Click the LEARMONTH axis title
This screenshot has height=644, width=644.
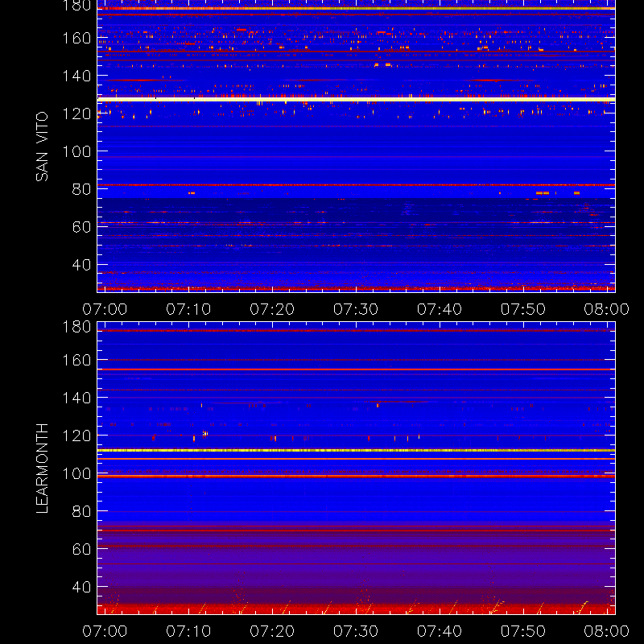[x=42, y=469]
